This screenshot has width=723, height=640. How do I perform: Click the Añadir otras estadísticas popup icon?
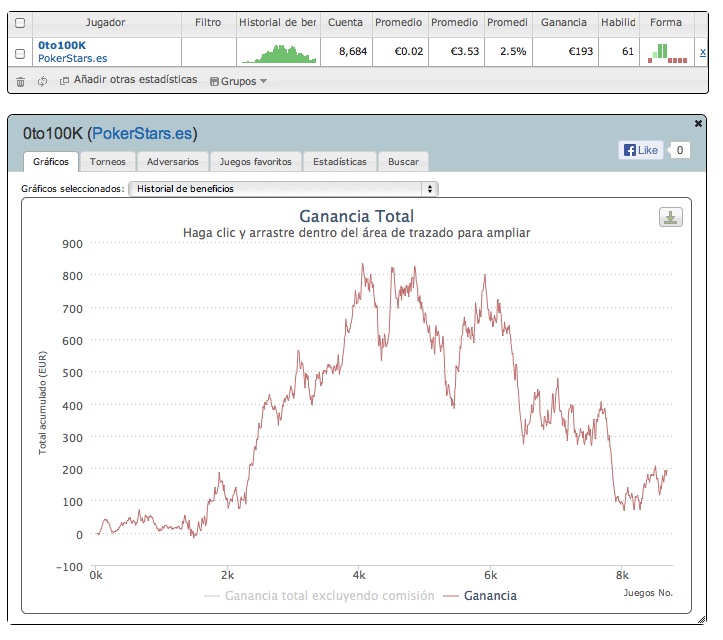(x=65, y=81)
